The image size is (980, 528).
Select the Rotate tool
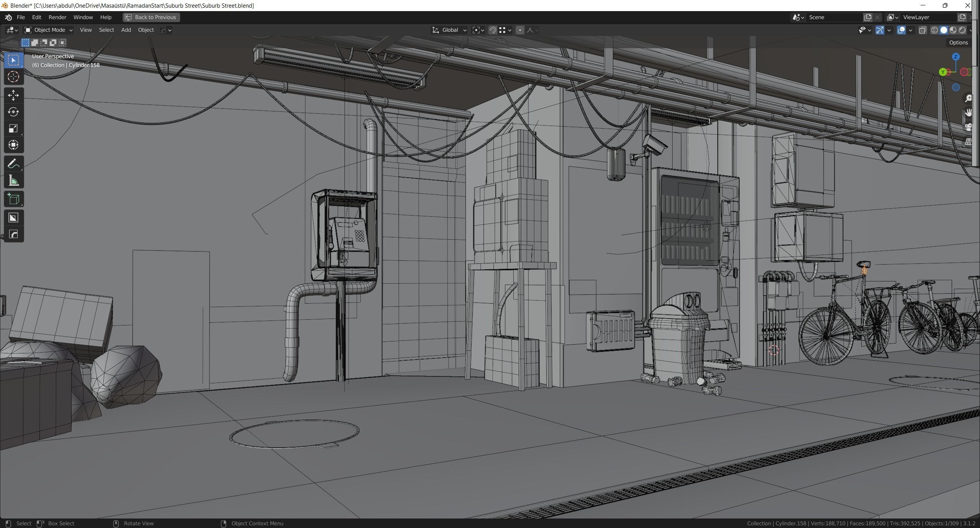pos(13,112)
